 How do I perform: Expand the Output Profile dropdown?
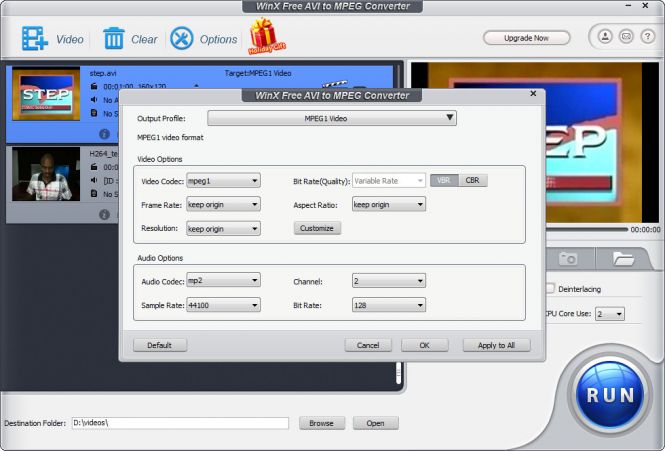pos(331,118)
